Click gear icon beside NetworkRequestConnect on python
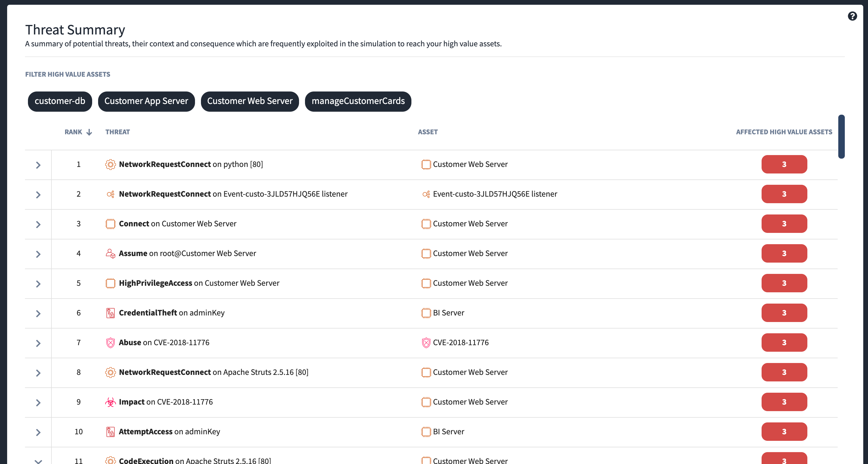 click(x=110, y=164)
